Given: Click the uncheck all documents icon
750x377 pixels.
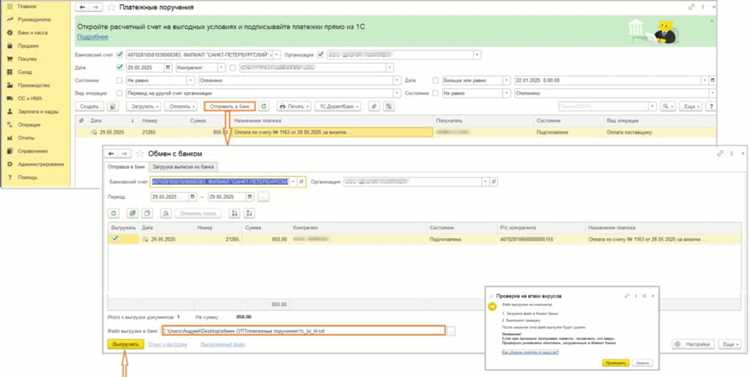Looking at the screenshot, I should pyautogui.click(x=148, y=213).
